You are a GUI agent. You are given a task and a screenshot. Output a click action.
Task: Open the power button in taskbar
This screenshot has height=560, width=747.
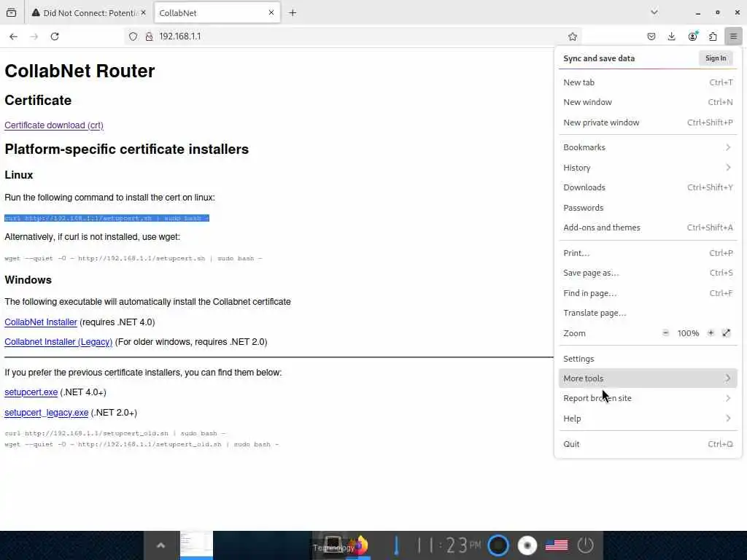586,545
